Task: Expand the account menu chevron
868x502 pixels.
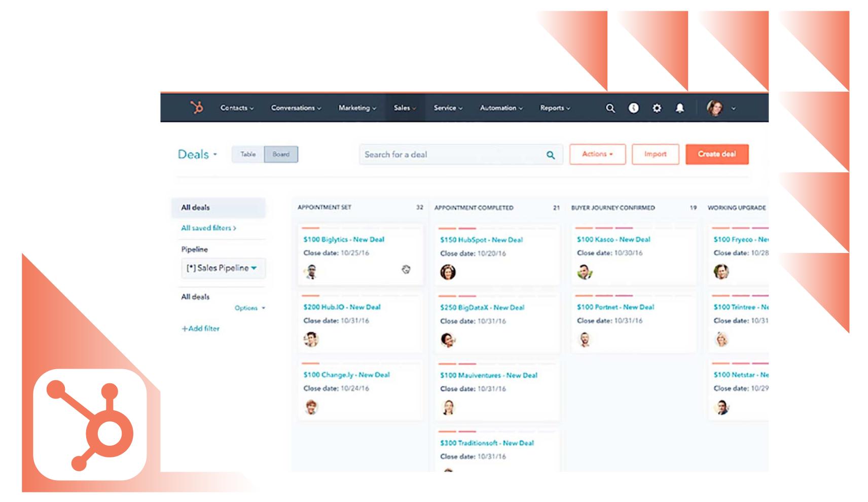Action: 733,109
